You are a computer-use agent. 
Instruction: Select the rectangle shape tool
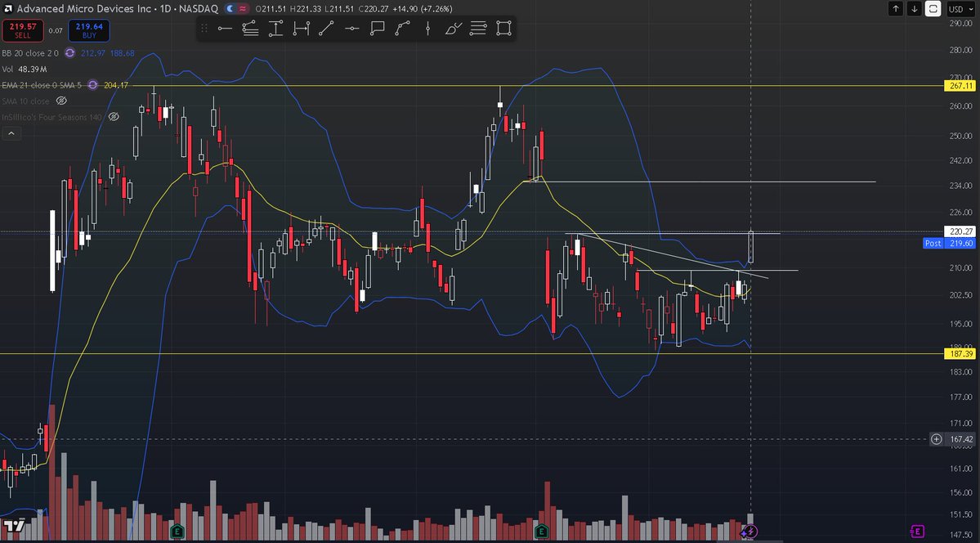point(503,28)
